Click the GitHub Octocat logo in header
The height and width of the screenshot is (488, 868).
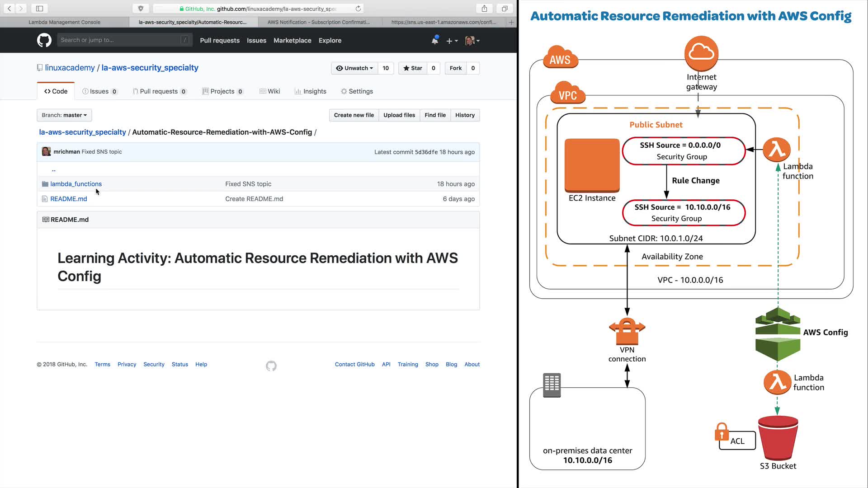pyautogui.click(x=44, y=40)
